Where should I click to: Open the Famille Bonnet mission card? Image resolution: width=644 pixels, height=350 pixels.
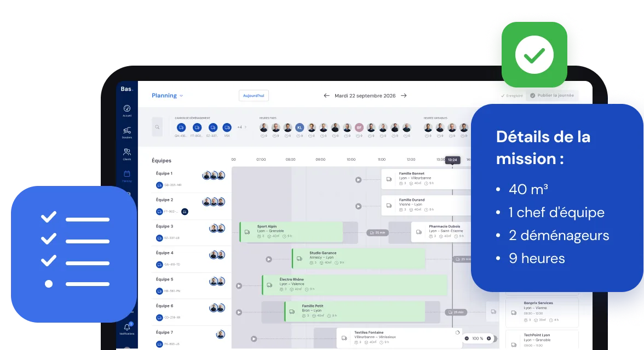coord(426,179)
